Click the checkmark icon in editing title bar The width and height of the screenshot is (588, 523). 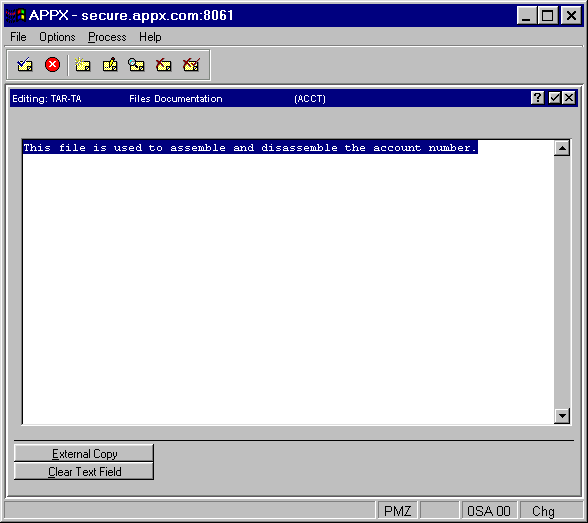point(554,98)
